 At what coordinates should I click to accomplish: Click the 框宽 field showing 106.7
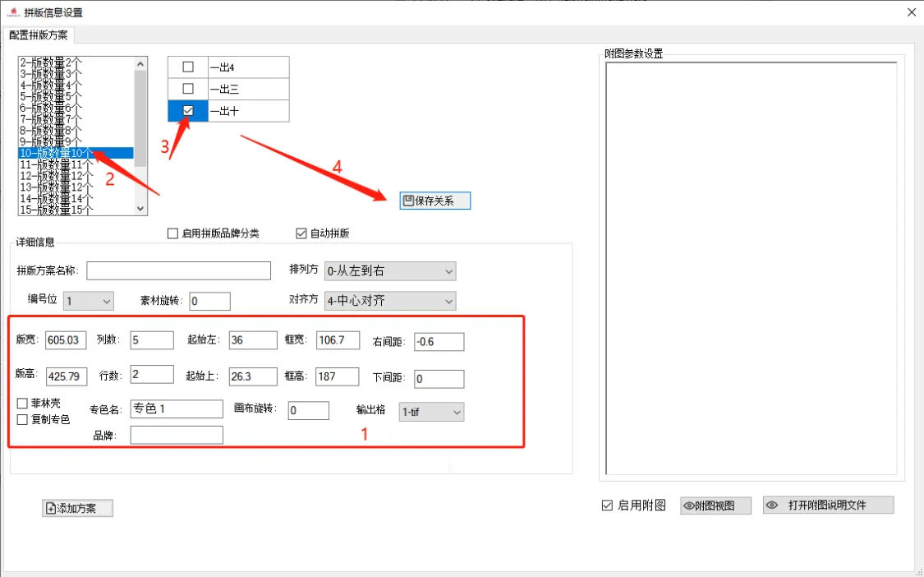point(338,339)
